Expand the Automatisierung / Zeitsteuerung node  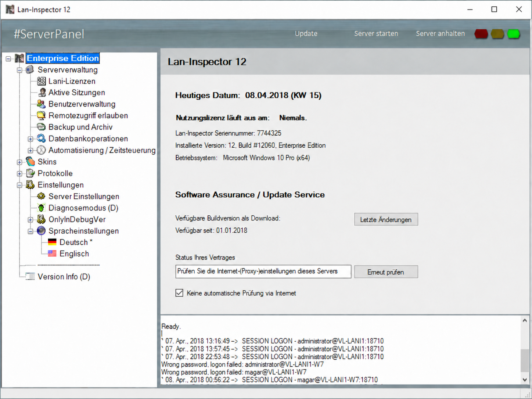(x=30, y=150)
